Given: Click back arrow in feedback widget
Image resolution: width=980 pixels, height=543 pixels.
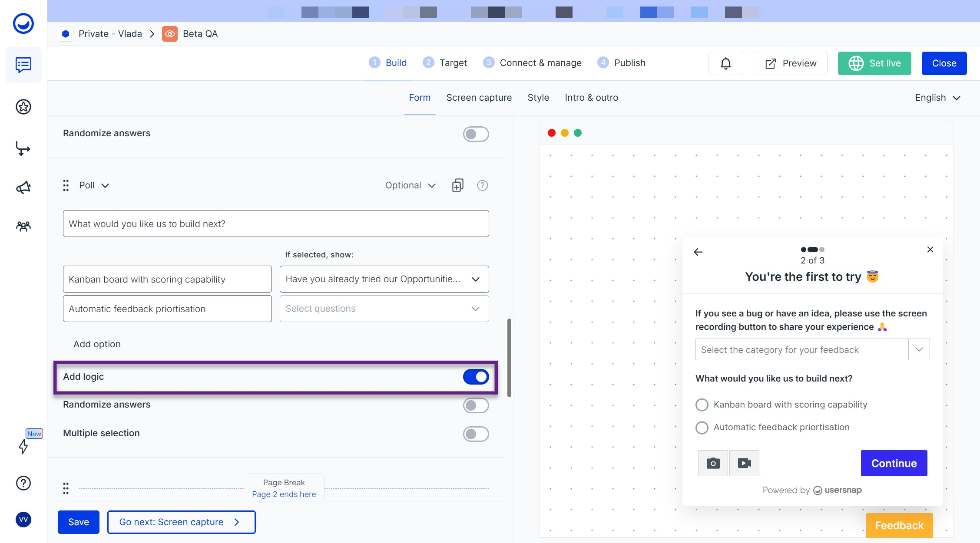Looking at the screenshot, I should (x=698, y=252).
